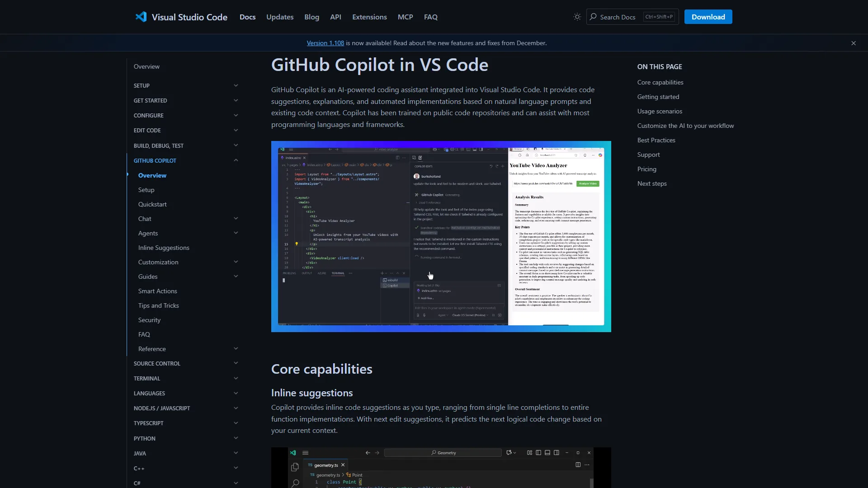Viewport: 868px width, 488px height.
Task: Expand the JAVA section chevron
Action: coord(236,453)
